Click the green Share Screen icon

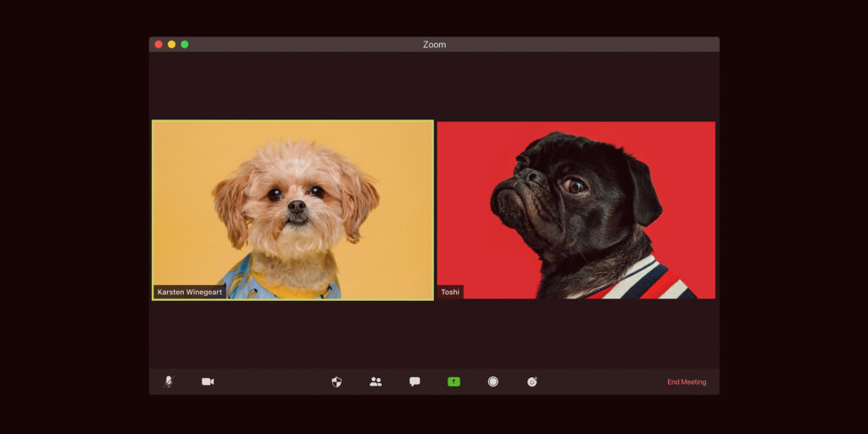tap(454, 381)
